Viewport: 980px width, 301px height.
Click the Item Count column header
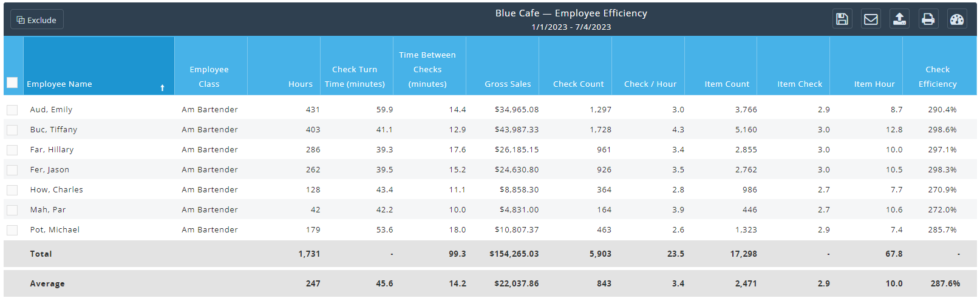726,84
